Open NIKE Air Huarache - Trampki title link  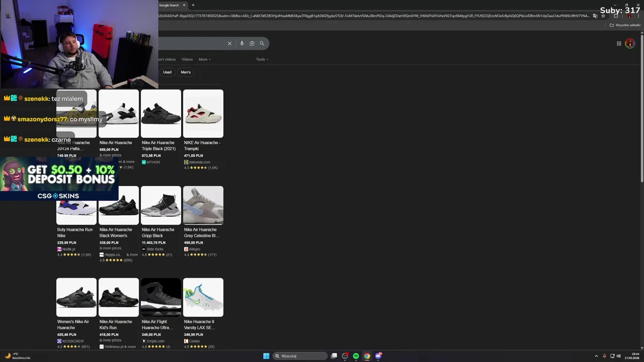(x=202, y=146)
